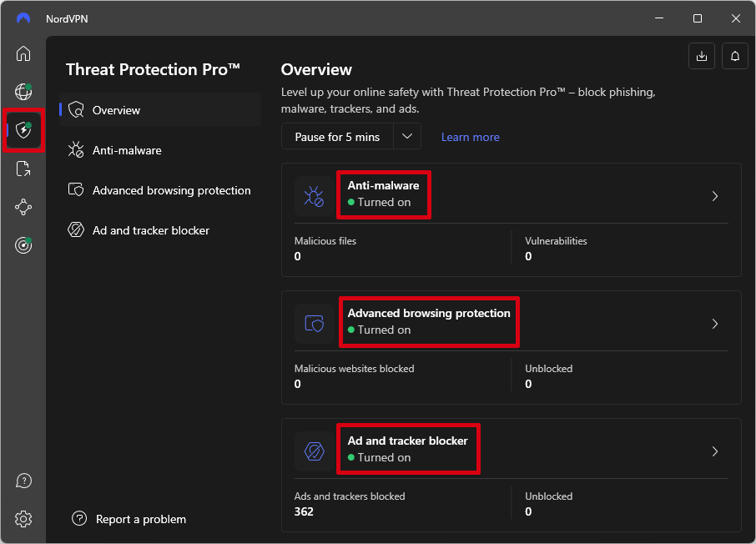Click the Vulnerabilities count
This screenshot has width=756, height=544.
(528, 256)
